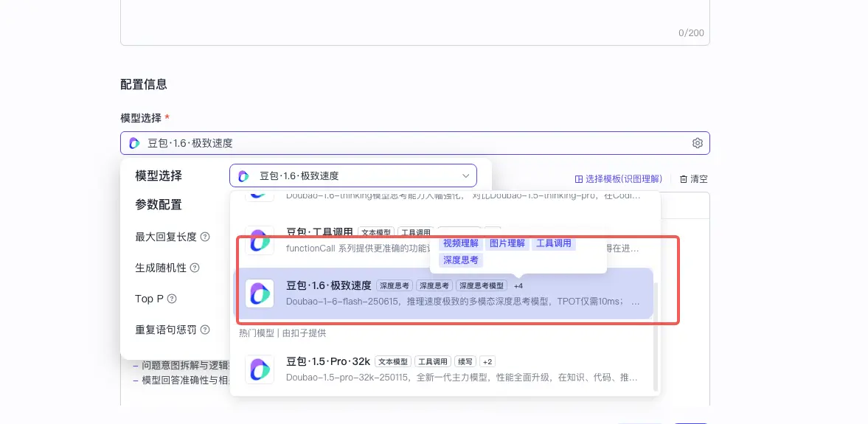The image size is (868, 424).
Task: Click the +4 tag on 豆包·1.6·极致速度
Action: tap(518, 285)
